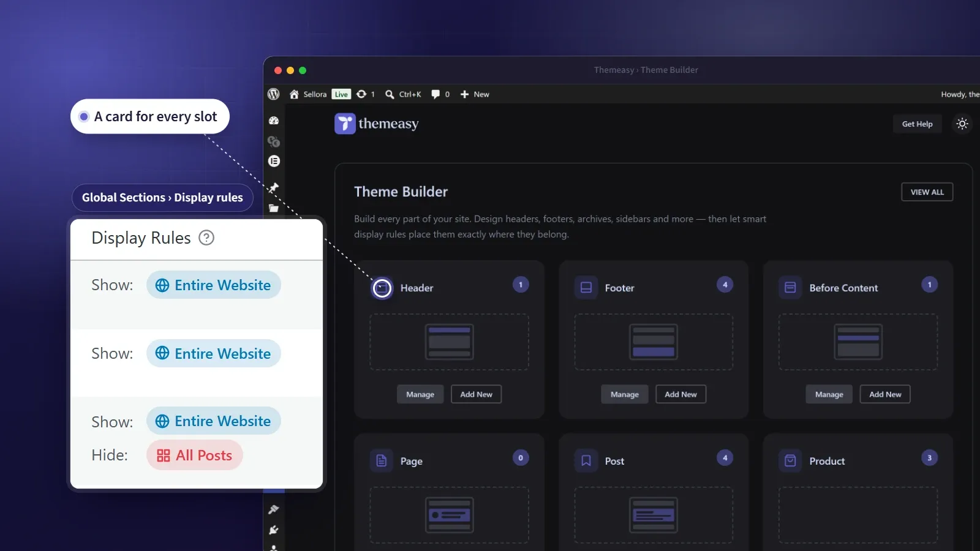Click the VIEW ALL button

927,192
